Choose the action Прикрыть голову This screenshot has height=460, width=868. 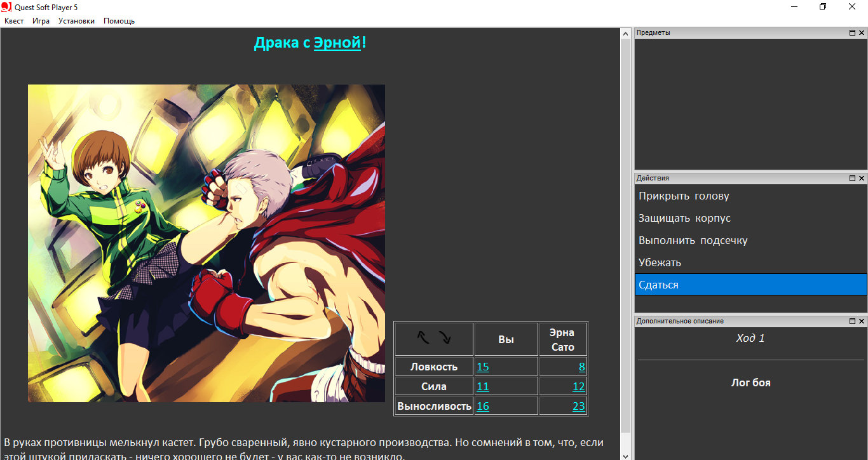684,196
